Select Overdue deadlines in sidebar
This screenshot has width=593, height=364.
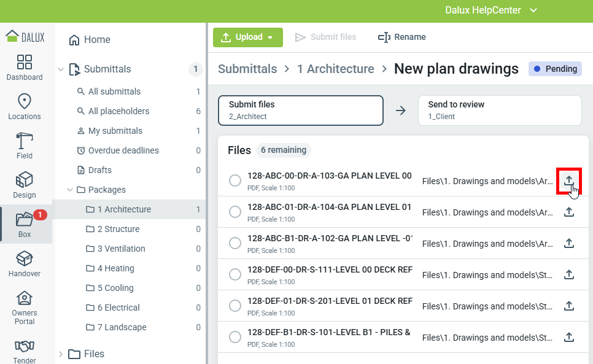click(x=123, y=150)
